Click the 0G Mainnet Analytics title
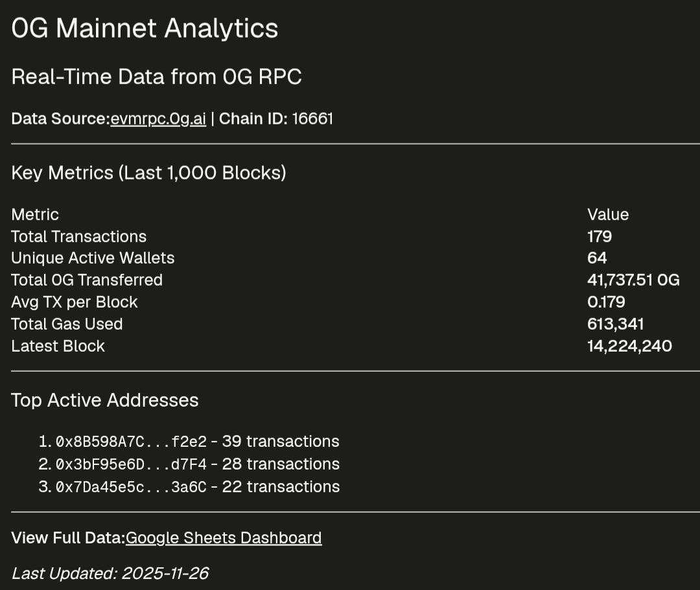Screen dimensions: 700x590 (145, 28)
